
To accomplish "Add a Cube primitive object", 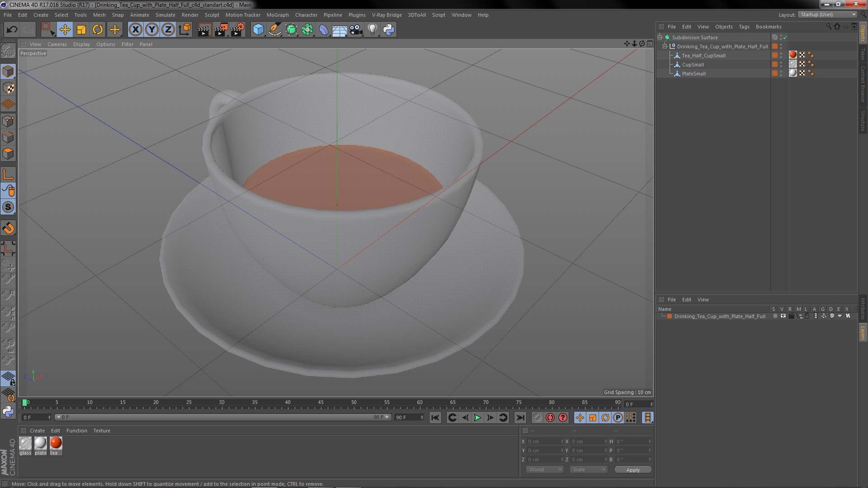I will [x=258, y=30].
